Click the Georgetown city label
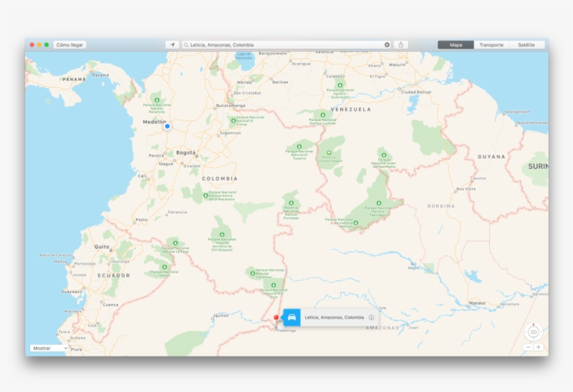Viewport: 573px width, 392px height. 517,112
